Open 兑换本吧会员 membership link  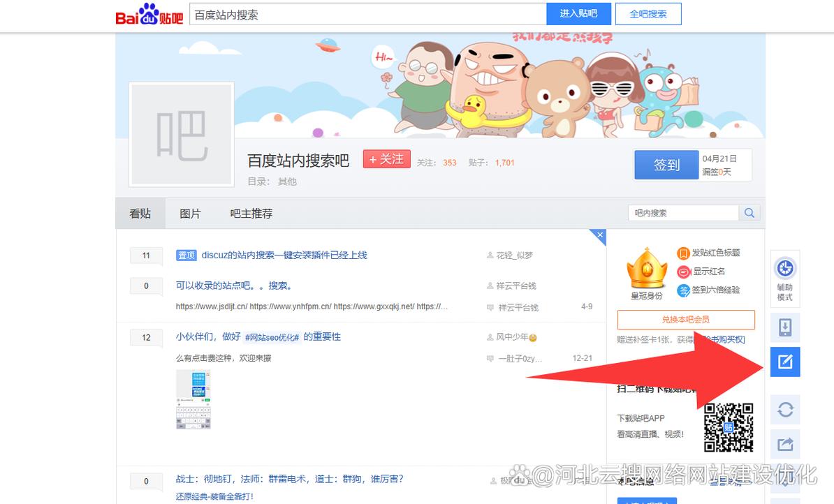click(x=686, y=320)
